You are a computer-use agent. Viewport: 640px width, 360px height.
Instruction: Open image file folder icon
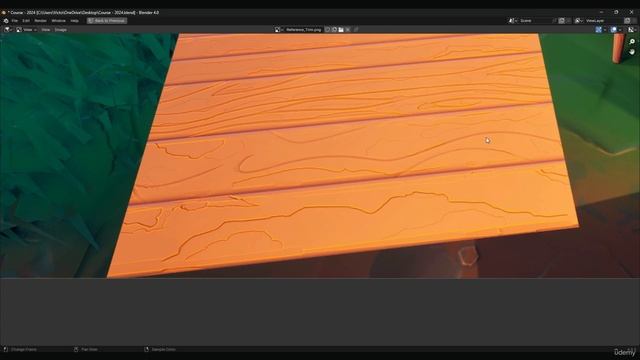(341, 29)
